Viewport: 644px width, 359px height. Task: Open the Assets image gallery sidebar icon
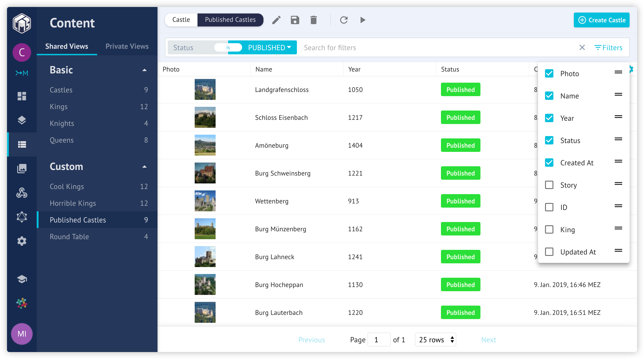click(x=22, y=168)
